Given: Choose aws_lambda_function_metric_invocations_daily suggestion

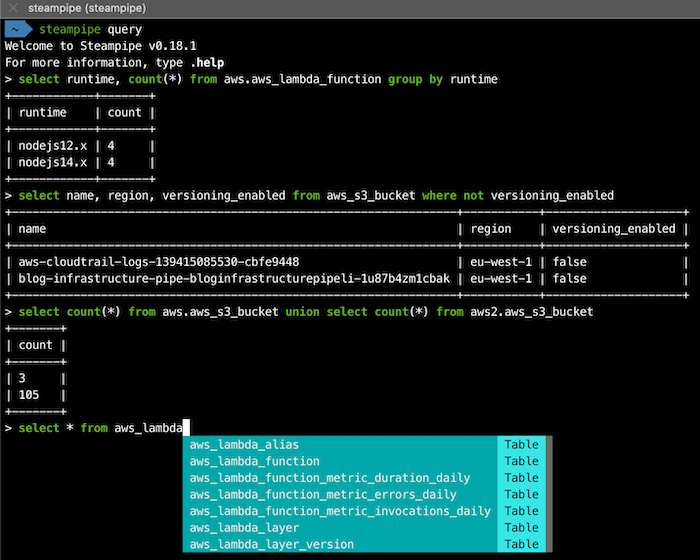Looking at the screenshot, I should coord(340,511).
